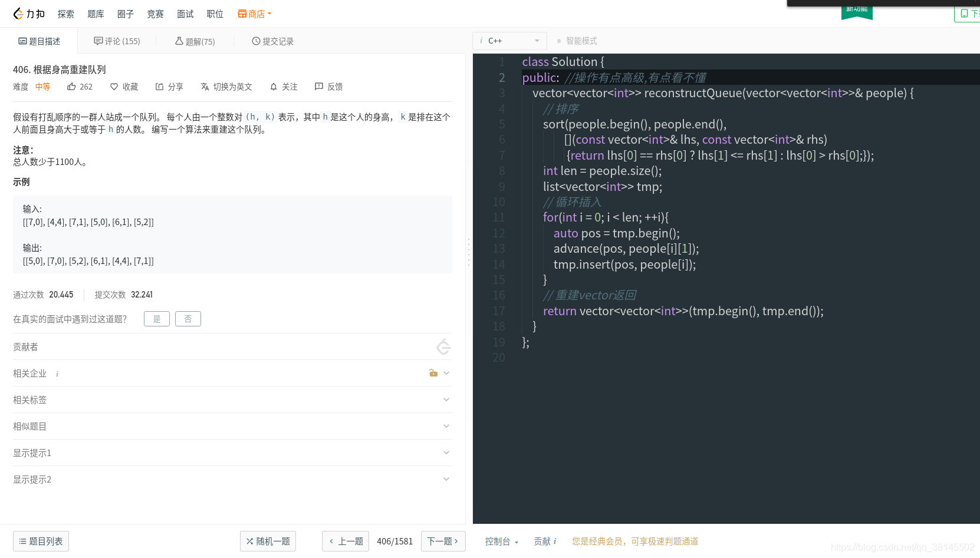Click the info icon beside 贡献

tap(555, 541)
